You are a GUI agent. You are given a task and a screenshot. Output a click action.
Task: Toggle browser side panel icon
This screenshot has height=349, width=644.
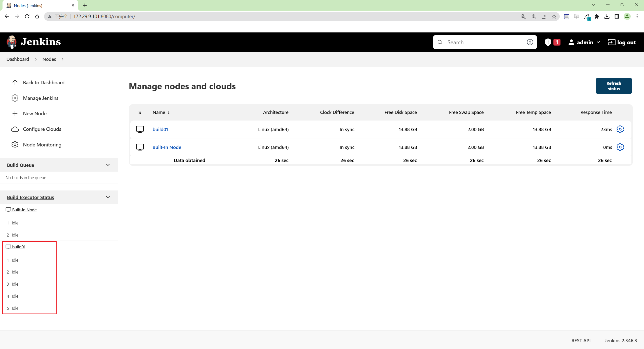pyautogui.click(x=617, y=16)
